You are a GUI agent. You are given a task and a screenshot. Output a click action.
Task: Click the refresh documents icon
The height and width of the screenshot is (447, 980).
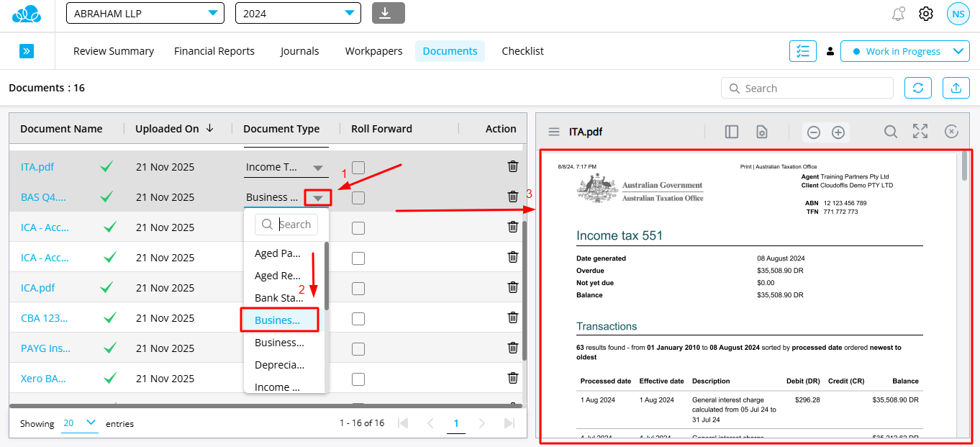pos(917,88)
